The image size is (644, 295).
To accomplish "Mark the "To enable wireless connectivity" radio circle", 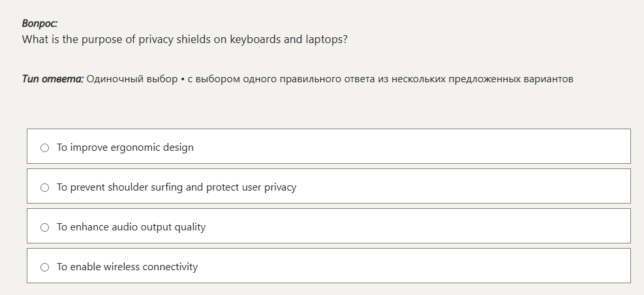I will pos(44,267).
